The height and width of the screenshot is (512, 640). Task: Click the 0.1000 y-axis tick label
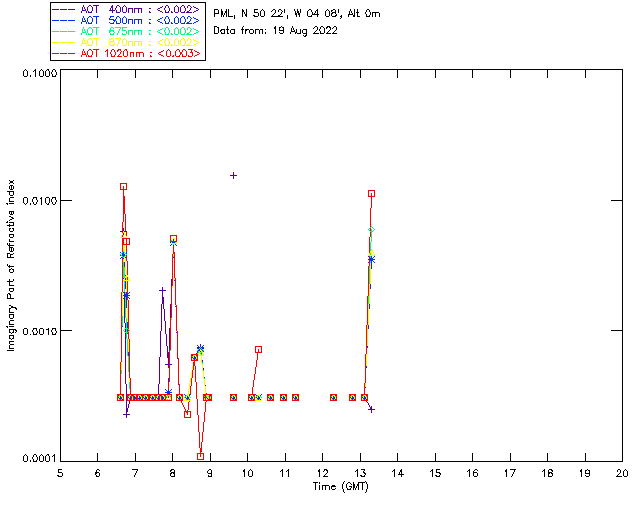(39, 73)
